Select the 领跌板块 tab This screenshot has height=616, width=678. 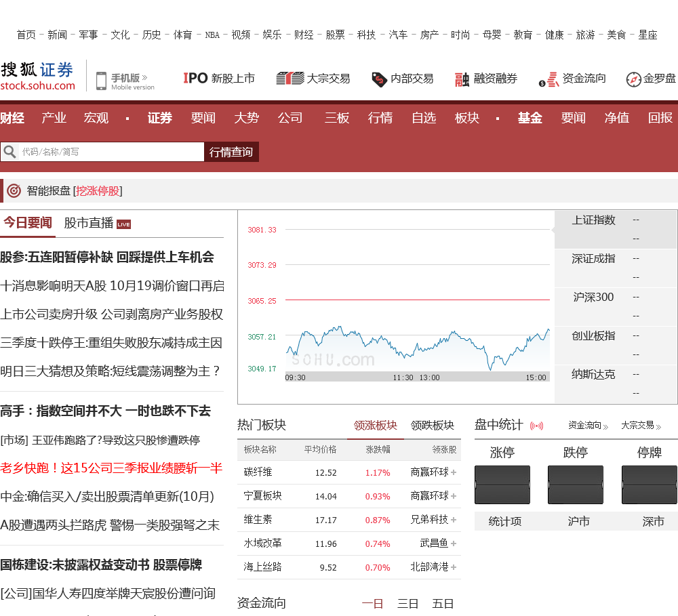[433, 426]
